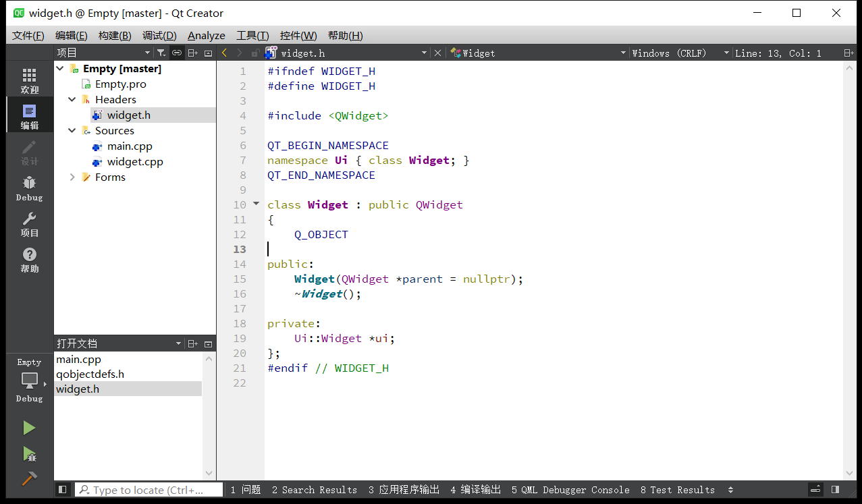Collapse the Sources folder
Image resolution: width=862 pixels, height=504 pixels.
(72, 131)
